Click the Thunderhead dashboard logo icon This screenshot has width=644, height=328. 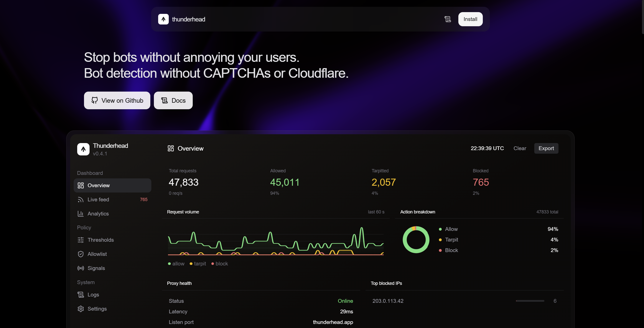[83, 149]
